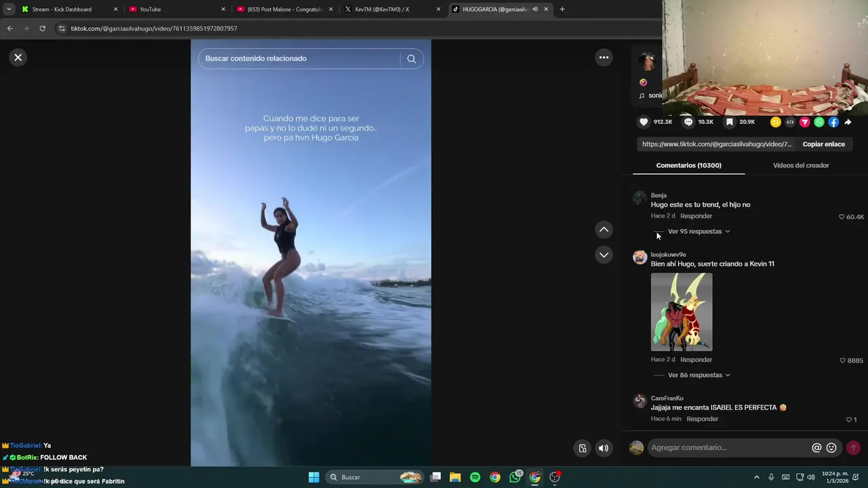This screenshot has height=488, width=868.
Task: View site information icon in address bar
Action: pos(62,28)
